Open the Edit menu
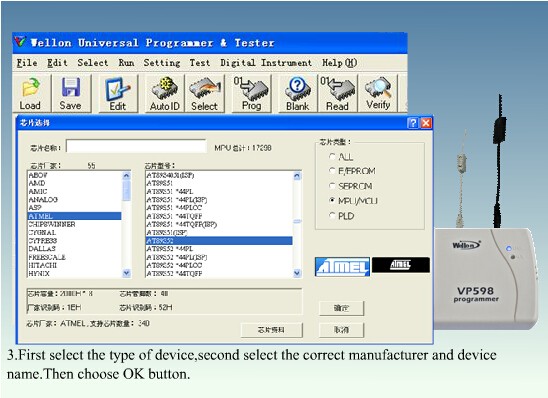 point(57,63)
